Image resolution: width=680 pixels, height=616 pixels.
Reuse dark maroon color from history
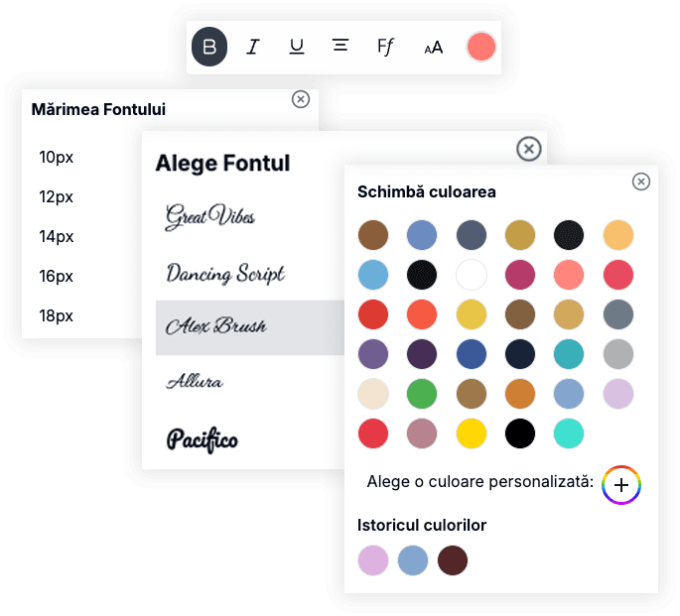(x=453, y=560)
